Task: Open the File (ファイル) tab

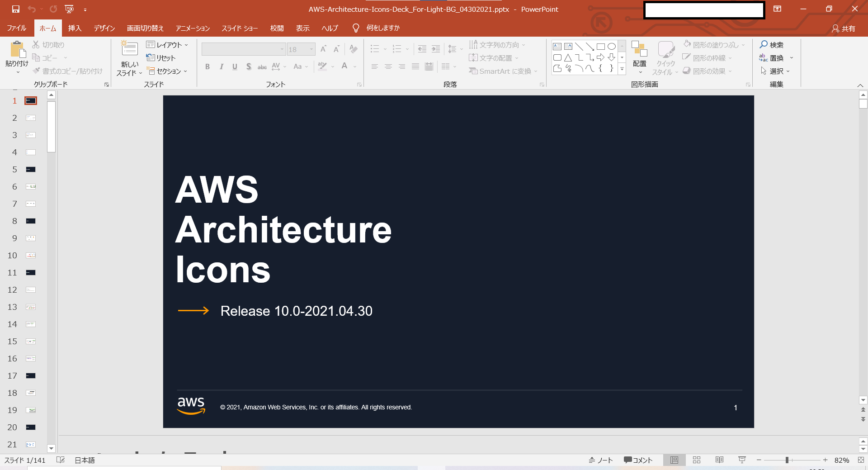Action: coord(17,28)
